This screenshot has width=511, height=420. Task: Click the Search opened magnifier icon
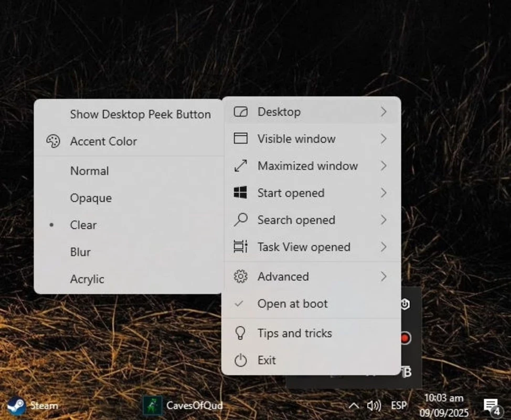240,220
